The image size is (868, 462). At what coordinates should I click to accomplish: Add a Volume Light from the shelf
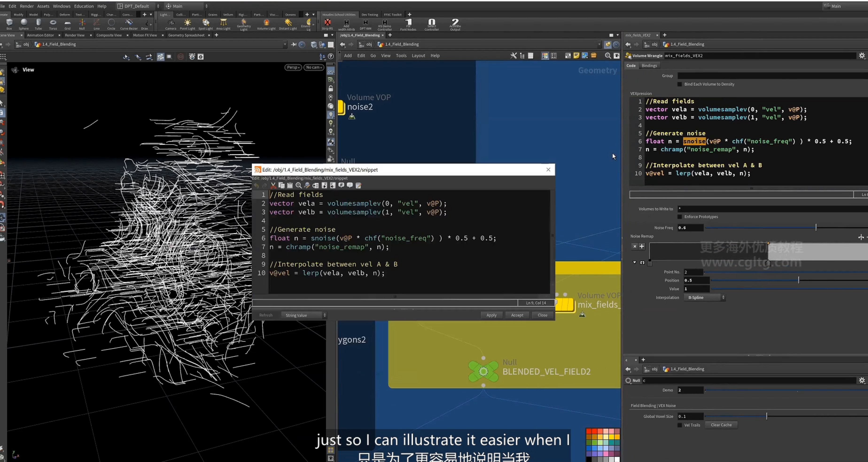pos(266,24)
